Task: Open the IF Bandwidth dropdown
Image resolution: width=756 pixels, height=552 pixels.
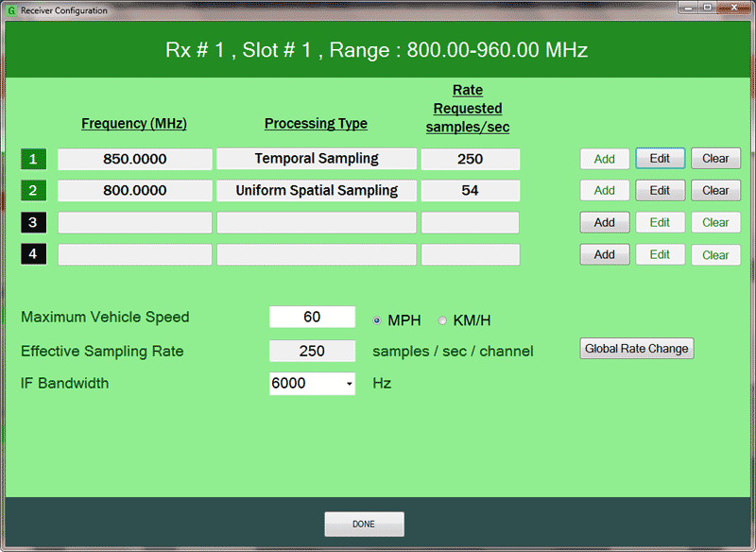Action: tap(349, 384)
